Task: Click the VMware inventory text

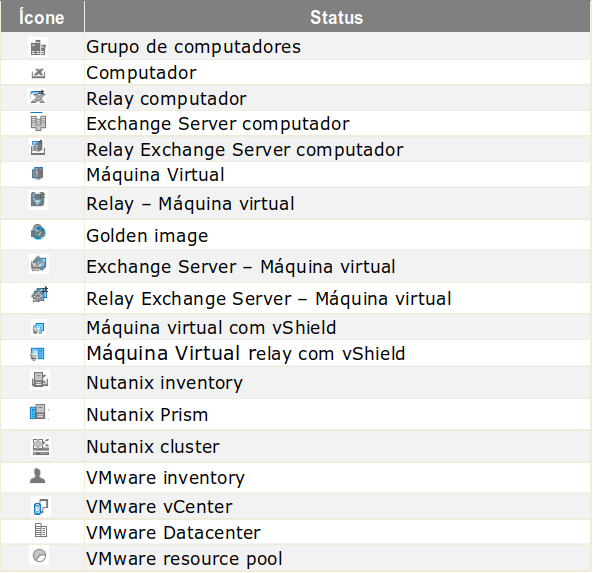Action: pos(165,478)
